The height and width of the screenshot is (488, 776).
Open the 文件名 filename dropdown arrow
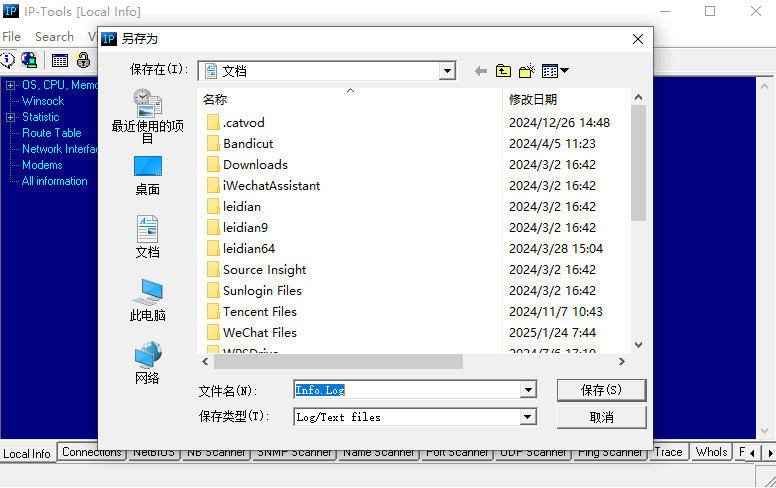[x=528, y=390]
